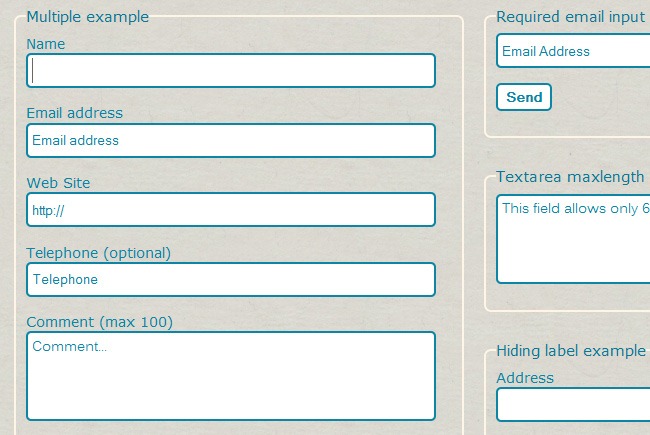Viewport: 650px width, 435px height.
Task: Click the Address input field
Action: click(x=573, y=405)
